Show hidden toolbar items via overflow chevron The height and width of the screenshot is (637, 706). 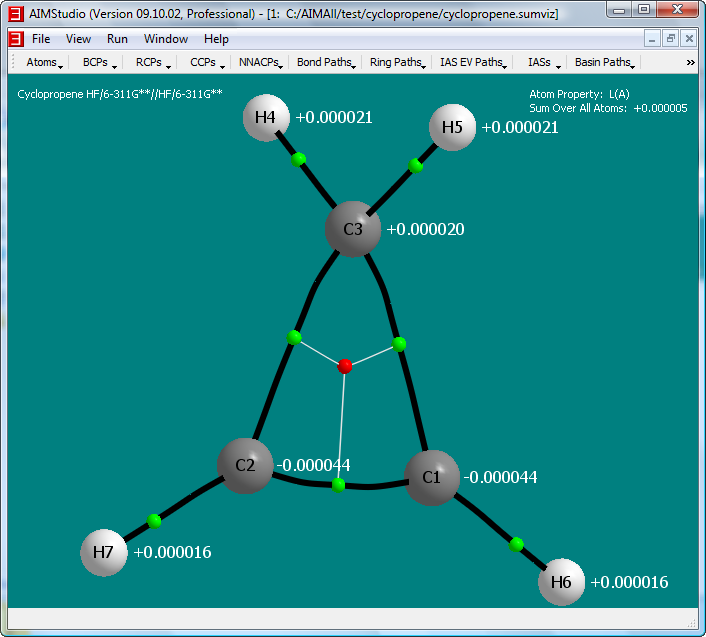click(x=690, y=62)
